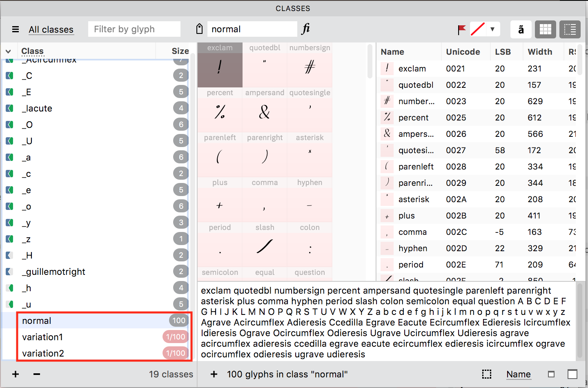Click the dotted selection rectangle icon

(486, 374)
